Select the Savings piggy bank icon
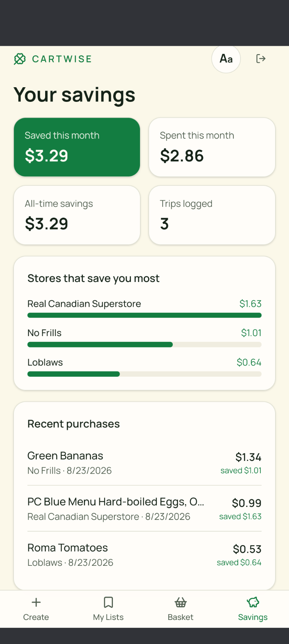Screen dimensions: 289x644 [x=253, y=602]
